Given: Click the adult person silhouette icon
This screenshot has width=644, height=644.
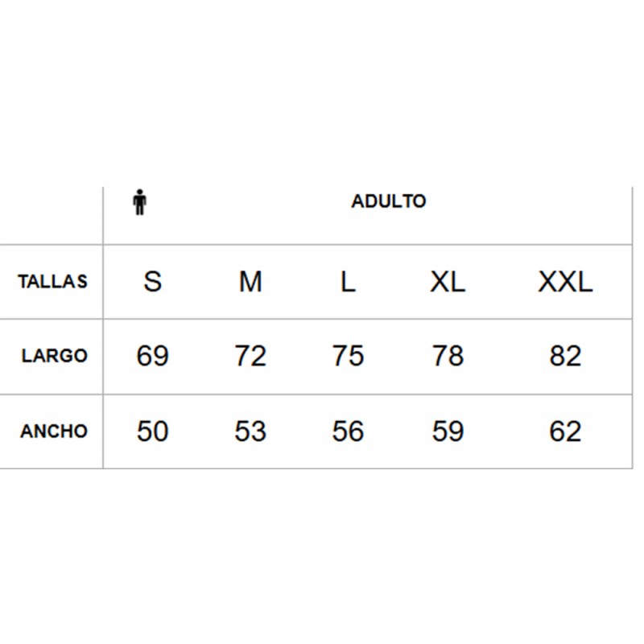Looking at the screenshot, I should tap(139, 202).
